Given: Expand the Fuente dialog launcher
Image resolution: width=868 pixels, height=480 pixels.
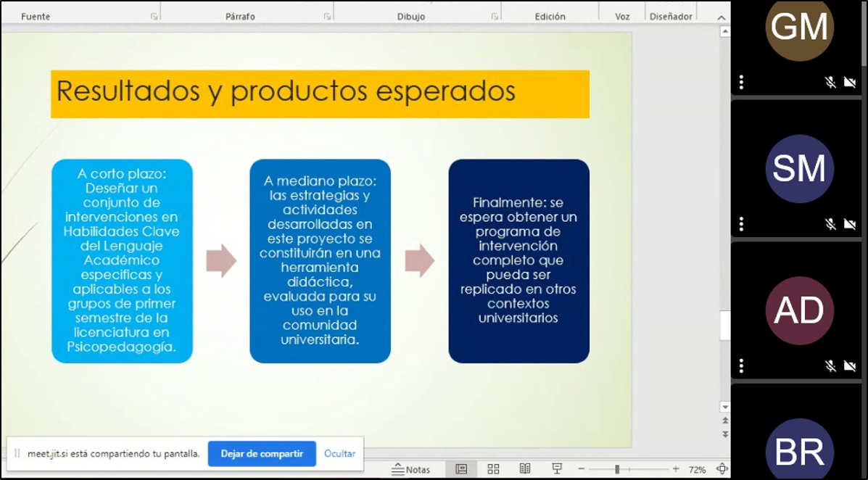Looking at the screenshot, I should (154, 17).
